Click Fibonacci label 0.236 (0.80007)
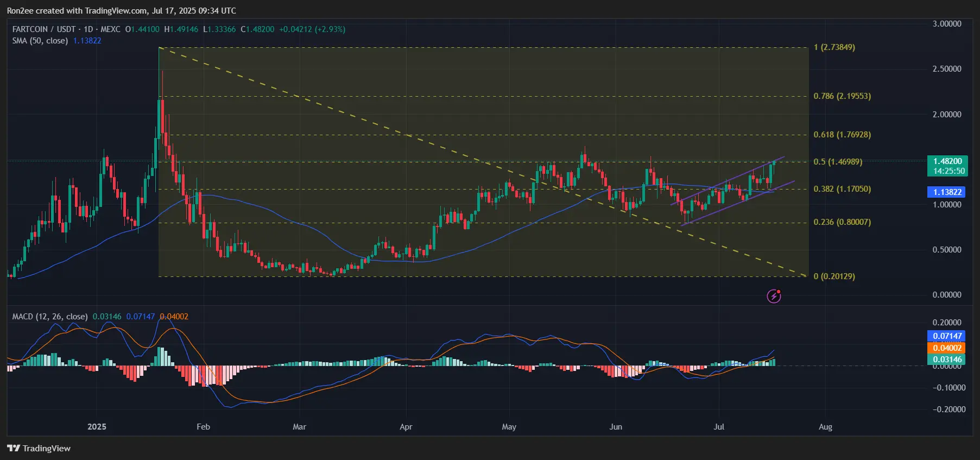Image resolution: width=980 pixels, height=460 pixels. pyautogui.click(x=842, y=222)
